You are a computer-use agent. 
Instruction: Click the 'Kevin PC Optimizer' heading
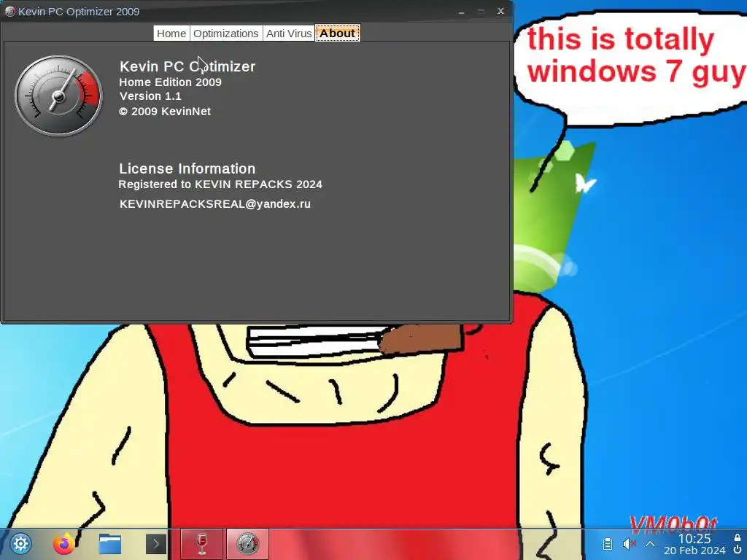click(x=187, y=66)
